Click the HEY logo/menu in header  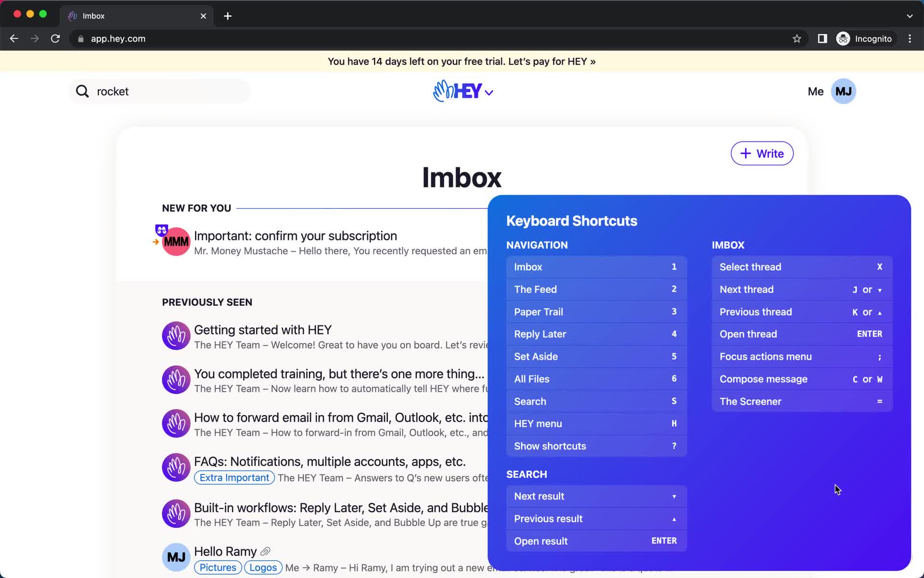[x=462, y=91]
